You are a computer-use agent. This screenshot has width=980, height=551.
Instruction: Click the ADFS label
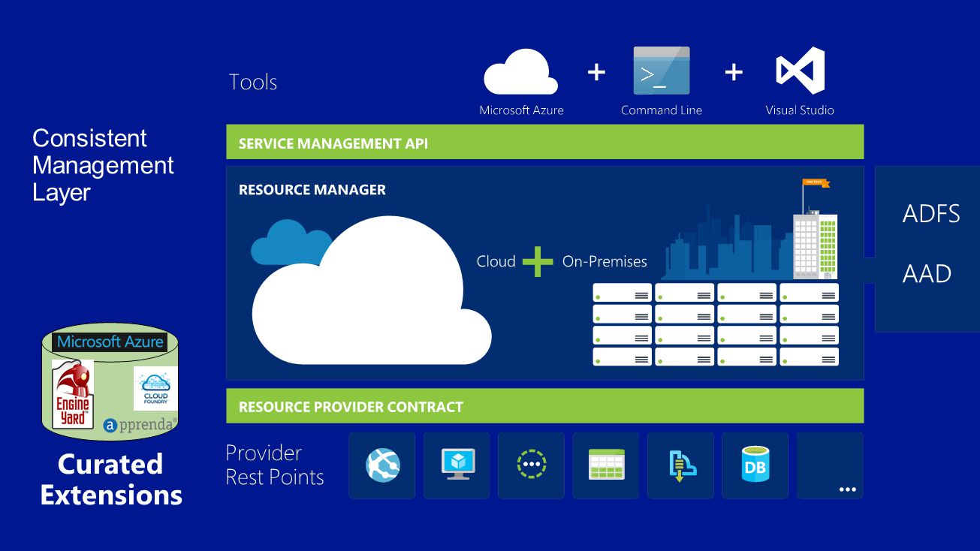click(x=931, y=214)
